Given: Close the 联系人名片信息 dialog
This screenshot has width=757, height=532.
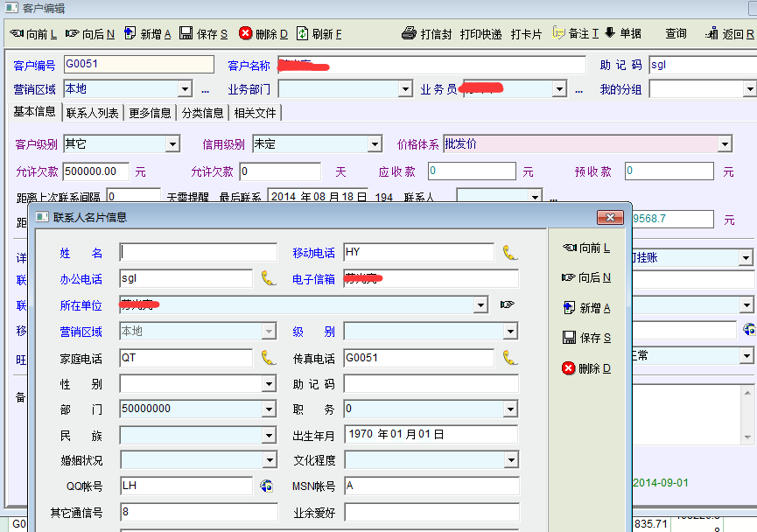Looking at the screenshot, I should point(610,217).
